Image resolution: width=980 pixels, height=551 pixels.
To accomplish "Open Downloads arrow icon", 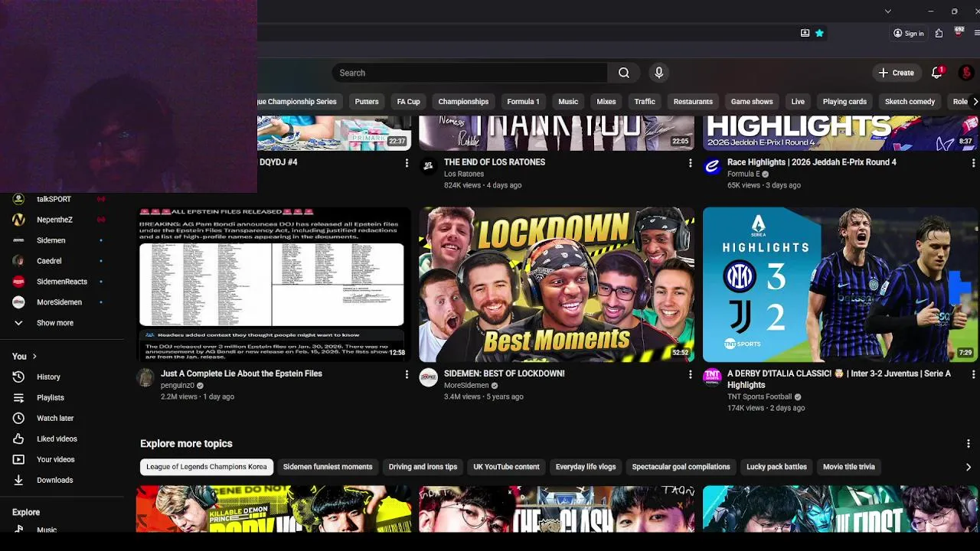I will coord(18,480).
